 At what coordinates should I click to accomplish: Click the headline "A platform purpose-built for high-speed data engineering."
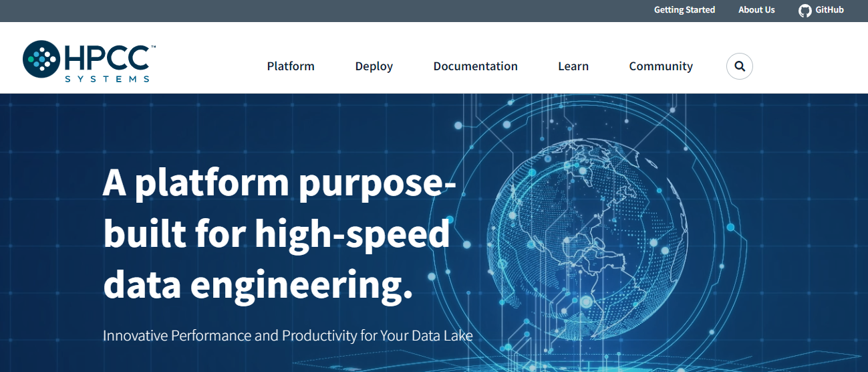click(279, 234)
